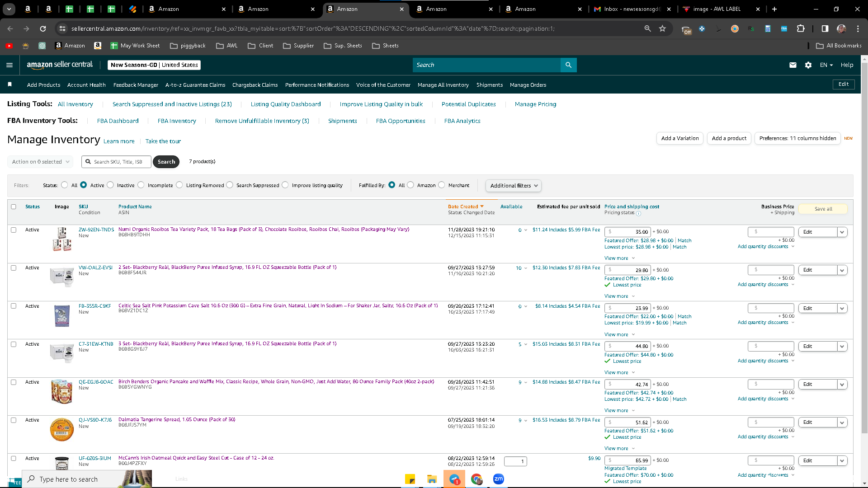The height and width of the screenshot is (488, 868).
Task: Open the Seller Central hamburger menu
Action: 9,65
